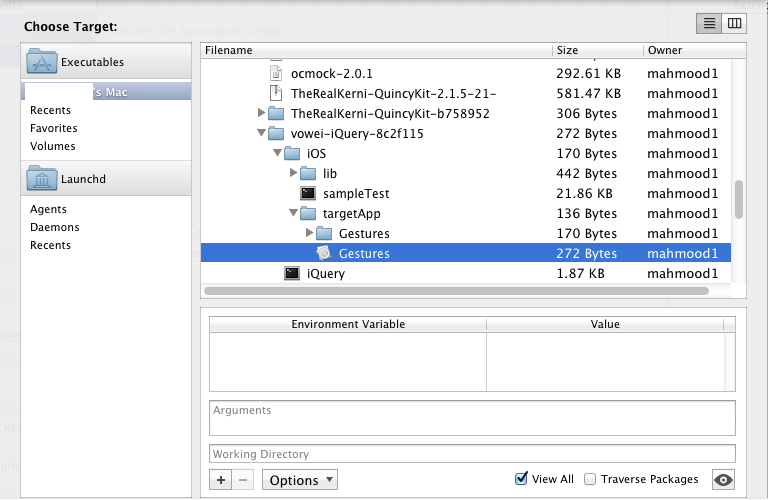Image resolution: width=768 pixels, height=500 pixels.
Task: Click the Value column header
Action: 605,324
